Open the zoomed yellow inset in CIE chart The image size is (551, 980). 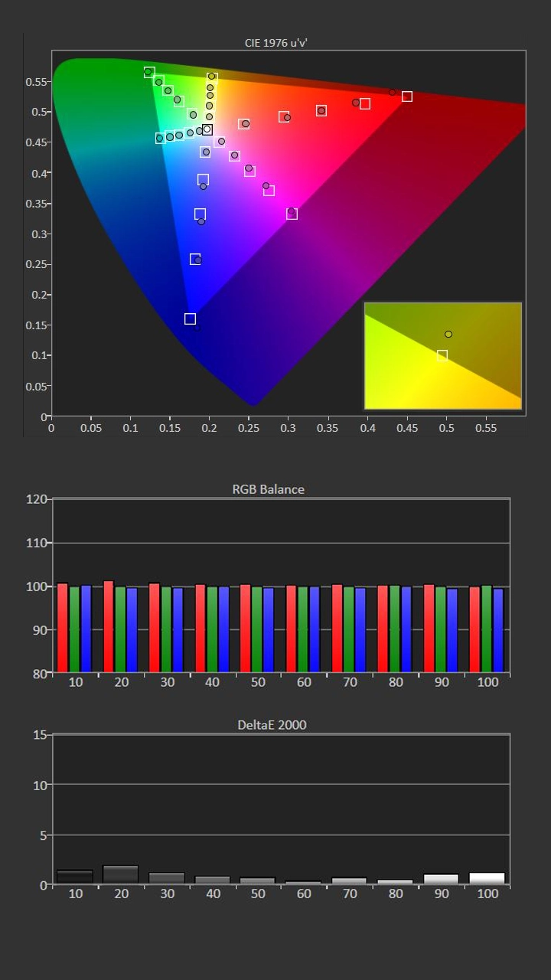tap(443, 355)
